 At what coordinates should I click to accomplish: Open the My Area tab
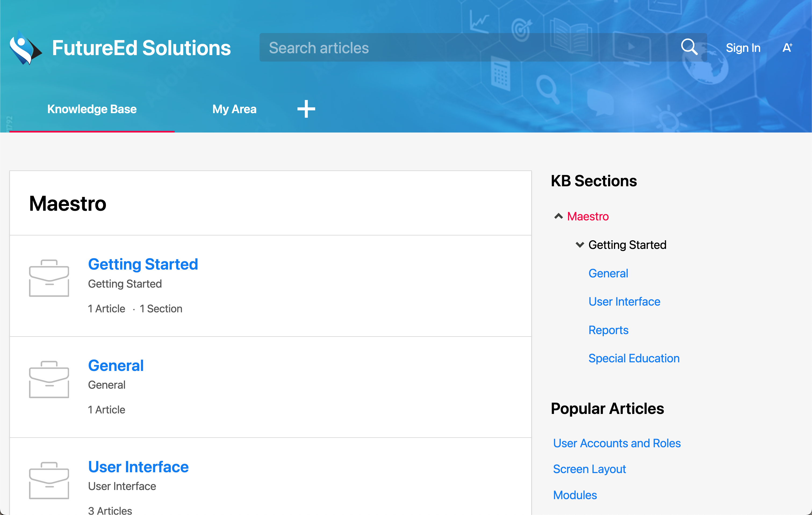click(234, 109)
